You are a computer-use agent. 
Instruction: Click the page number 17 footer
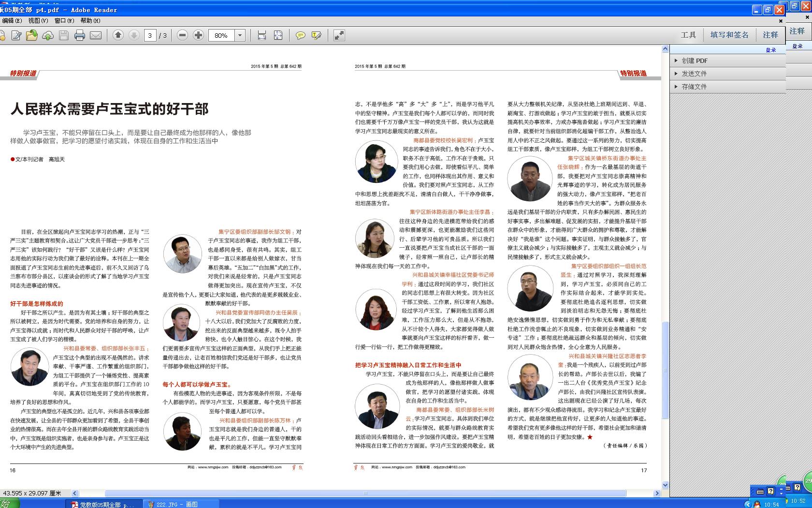[644, 470]
